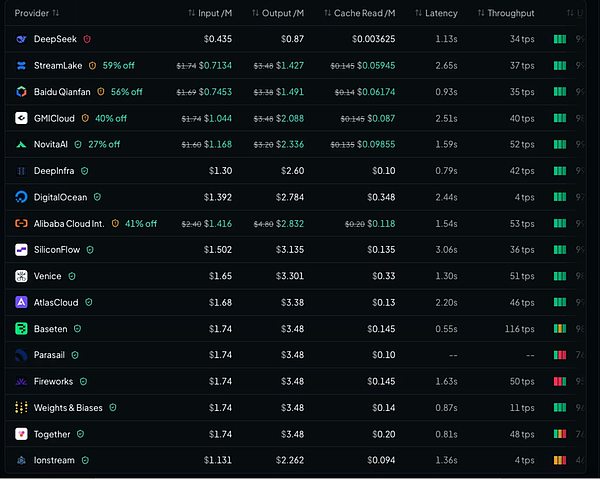Open the DigitalOcean provider name link
The height and width of the screenshot is (479, 600).
[x=60, y=197]
